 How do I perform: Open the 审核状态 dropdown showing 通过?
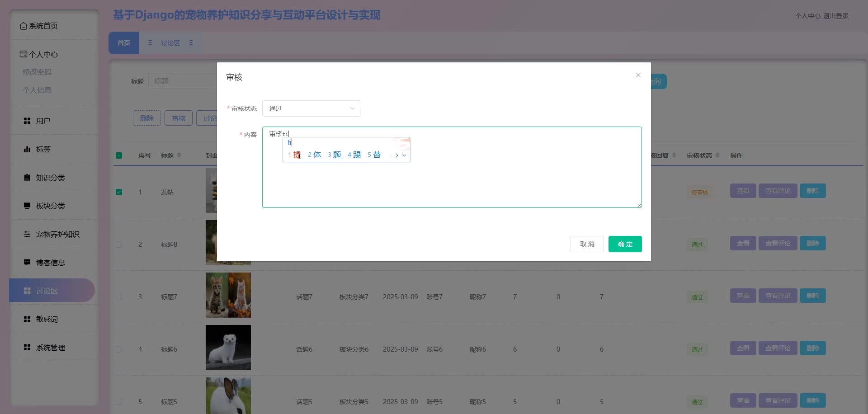coord(311,108)
